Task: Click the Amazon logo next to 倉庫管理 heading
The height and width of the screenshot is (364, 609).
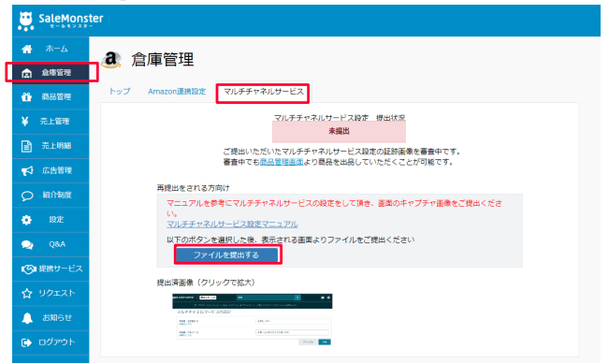Action: [x=111, y=60]
